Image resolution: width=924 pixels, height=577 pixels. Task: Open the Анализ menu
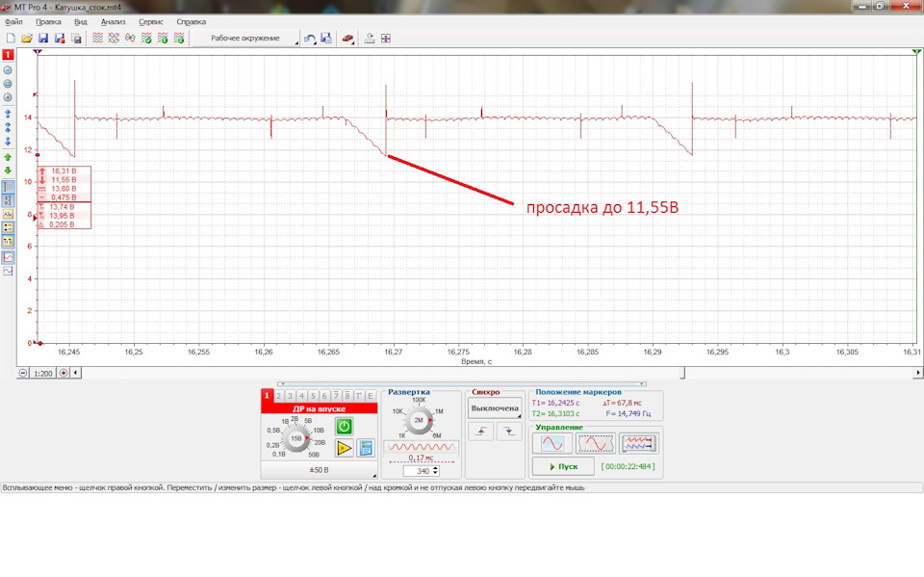pos(114,22)
